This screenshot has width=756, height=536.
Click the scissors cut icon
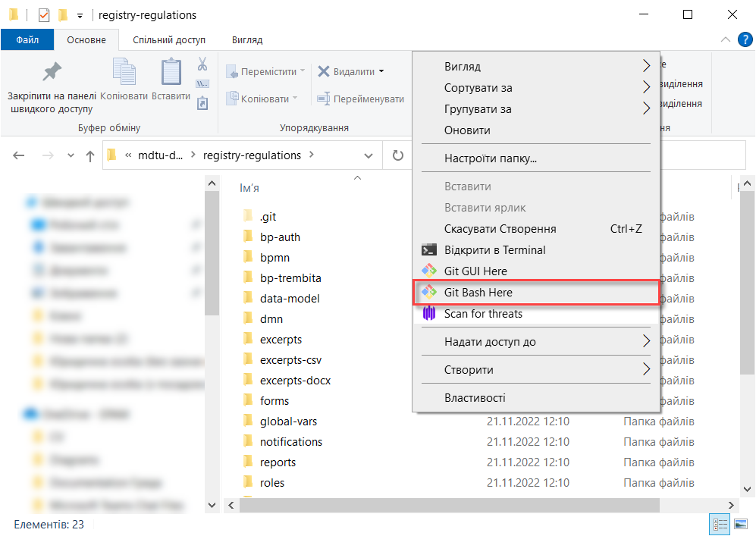(x=202, y=64)
